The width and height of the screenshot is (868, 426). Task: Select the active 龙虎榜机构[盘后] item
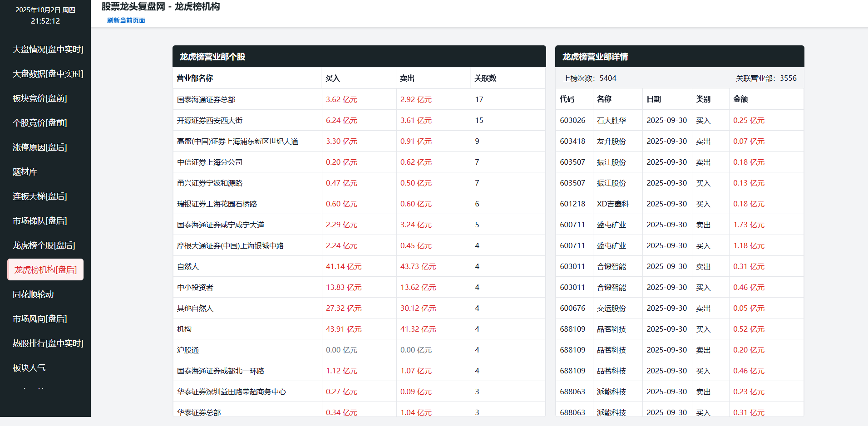[x=45, y=269]
